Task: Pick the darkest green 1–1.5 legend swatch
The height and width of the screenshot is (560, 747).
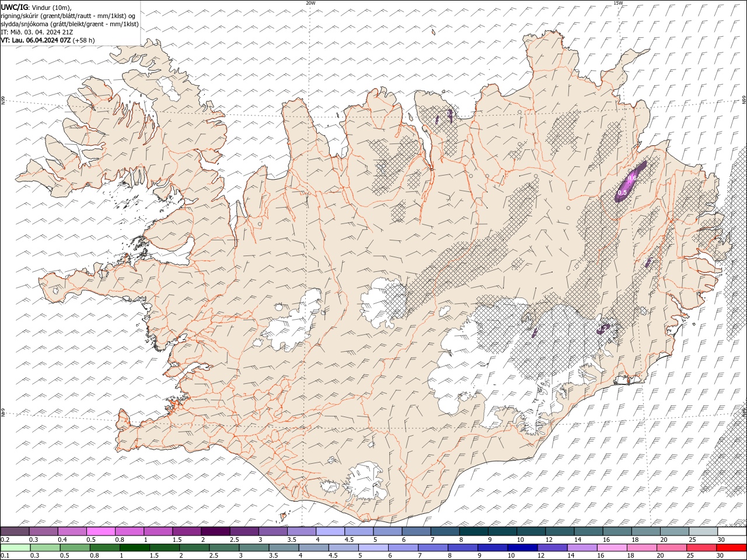Action: coord(135,548)
